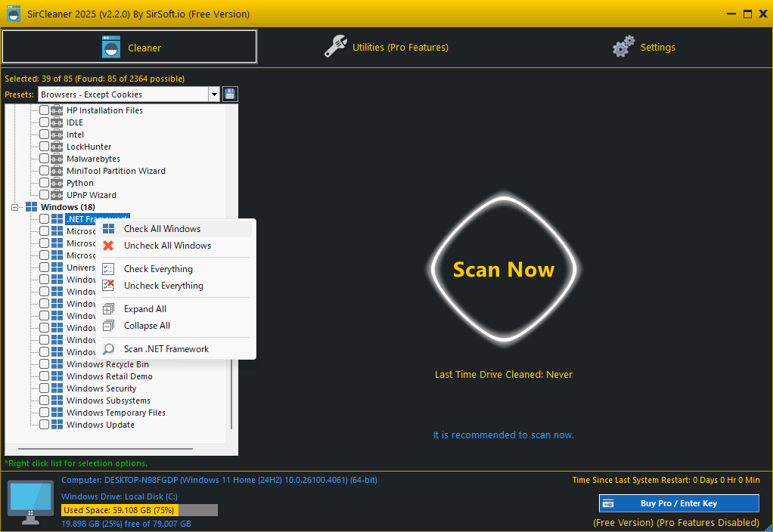Click the computer monitor icon in status area

pyautogui.click(x=30, y=502)
